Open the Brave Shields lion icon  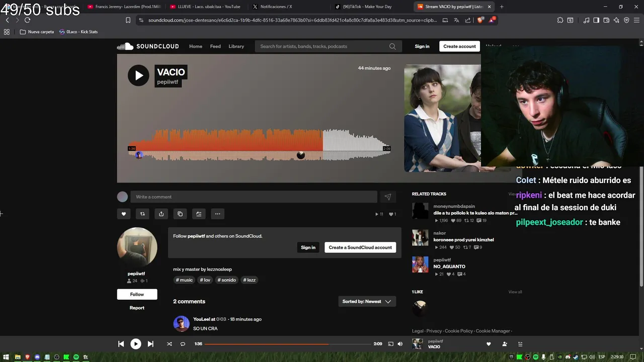(x=479, y=20)
